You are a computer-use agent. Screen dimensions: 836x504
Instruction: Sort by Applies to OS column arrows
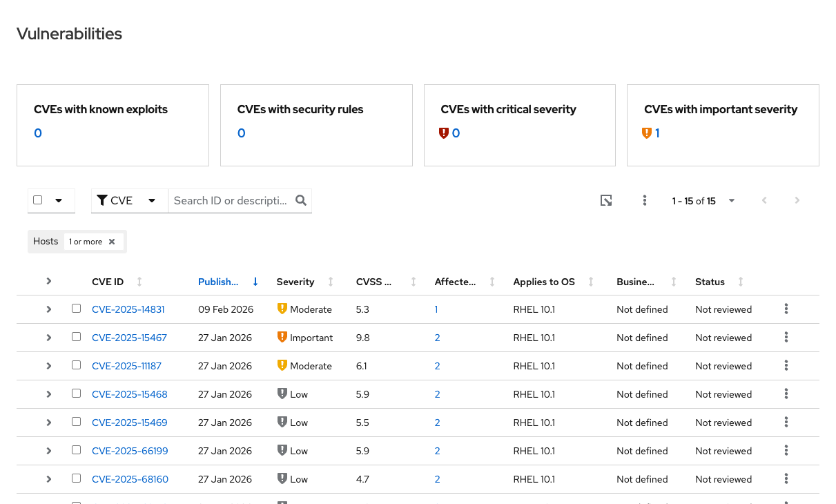(591, 282)
